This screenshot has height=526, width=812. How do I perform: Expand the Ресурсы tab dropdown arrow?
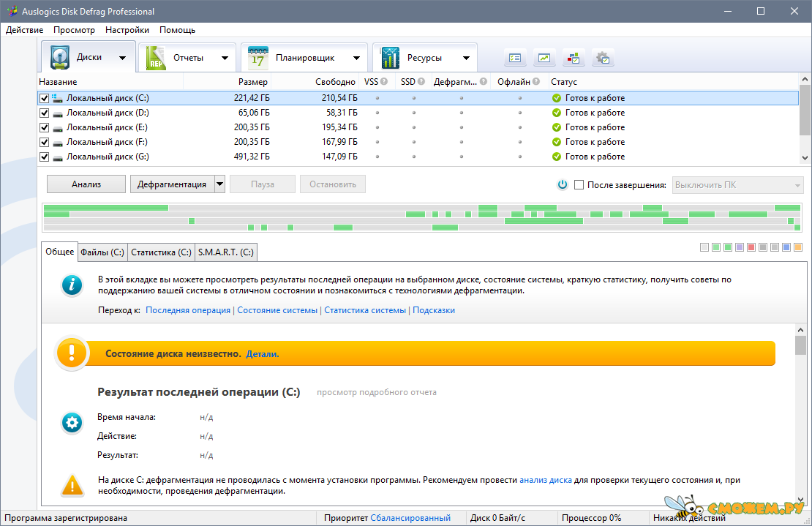coord(466,58)
